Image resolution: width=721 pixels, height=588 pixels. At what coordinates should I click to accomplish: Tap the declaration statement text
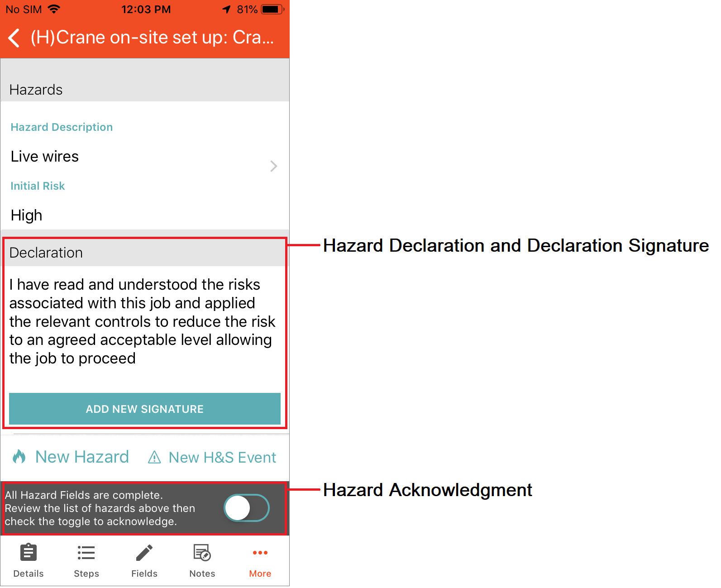143,321
